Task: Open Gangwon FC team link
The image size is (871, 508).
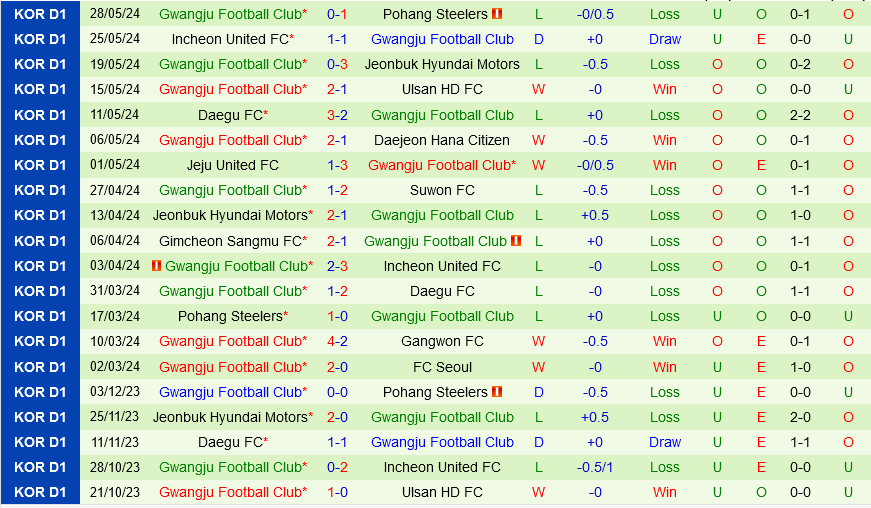Action: click(x=442, y=341)
